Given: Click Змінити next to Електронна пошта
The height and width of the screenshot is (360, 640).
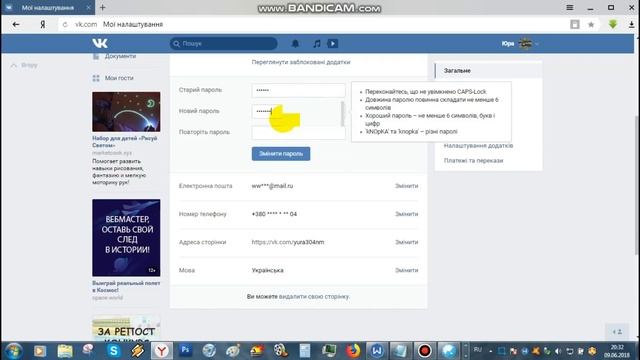Looking at the screenshot, I should [407, 186].
